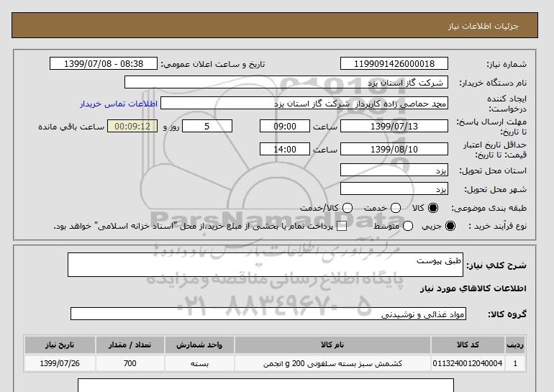554x392 pixels.
Task: Click the گروه کالا label
Action: 507,314
